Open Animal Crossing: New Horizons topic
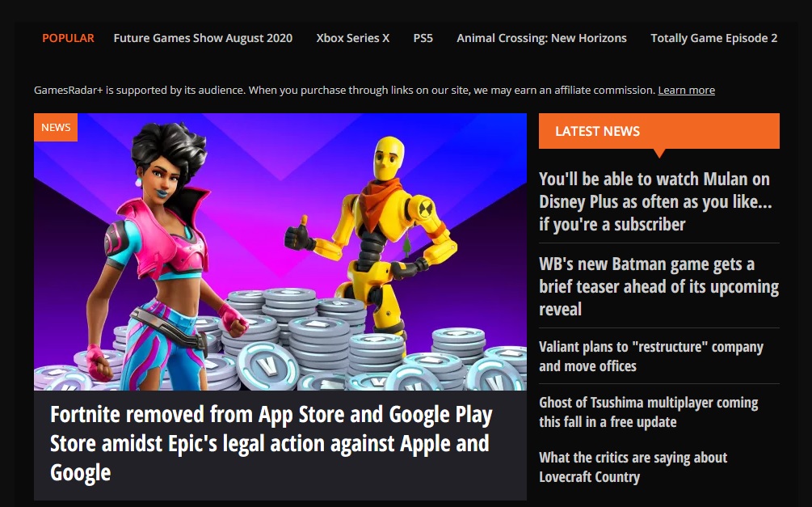 pyautogui.click(x=541, y=38)
